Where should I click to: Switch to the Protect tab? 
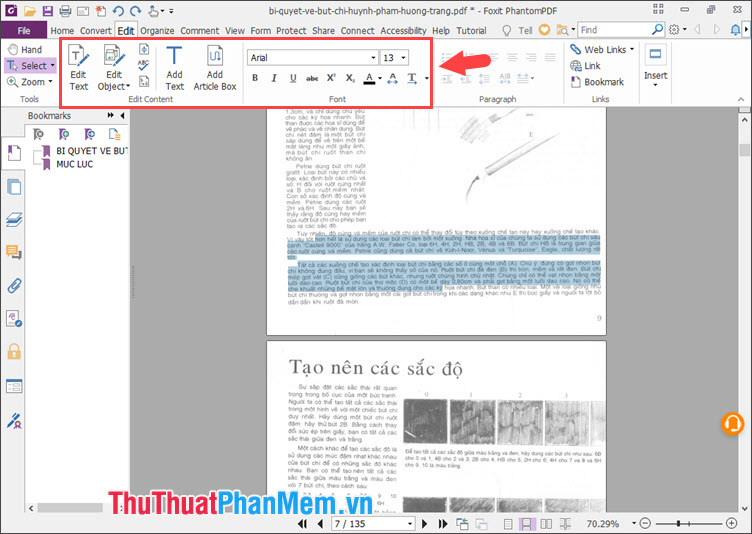291,31
